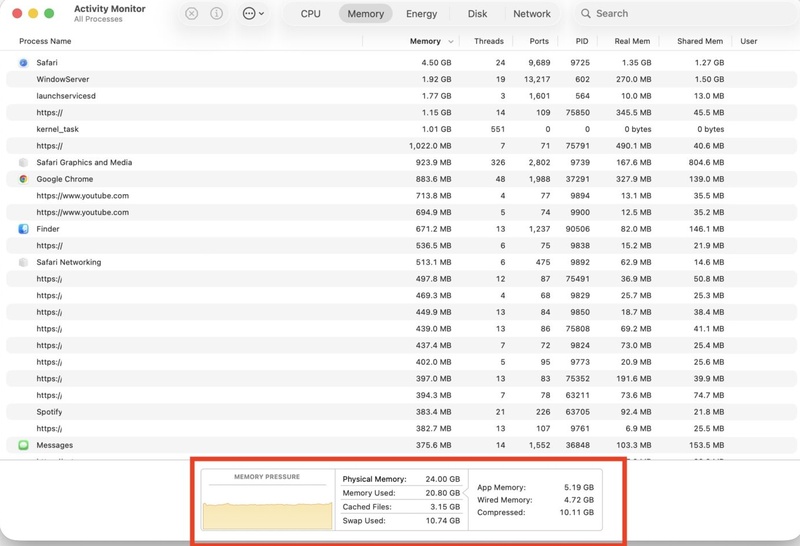Sort by Process Name column
Viewport: 800px width, 546px height.
pyautogui.click(x=45, y=41)
